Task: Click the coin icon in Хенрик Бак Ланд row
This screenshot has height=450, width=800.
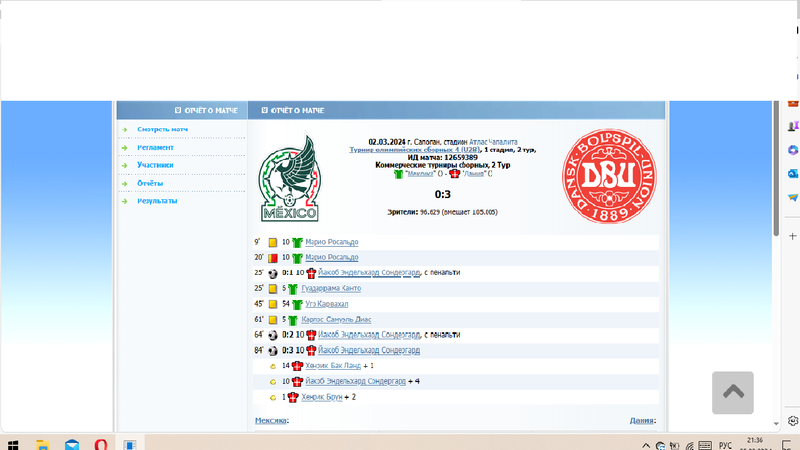Action: [273, 366]
